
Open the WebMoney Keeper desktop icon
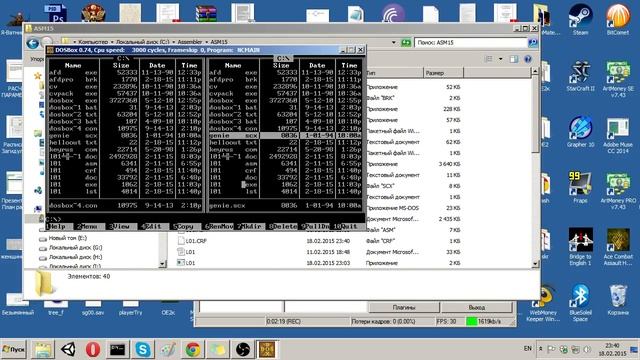[x=543, y=304]
